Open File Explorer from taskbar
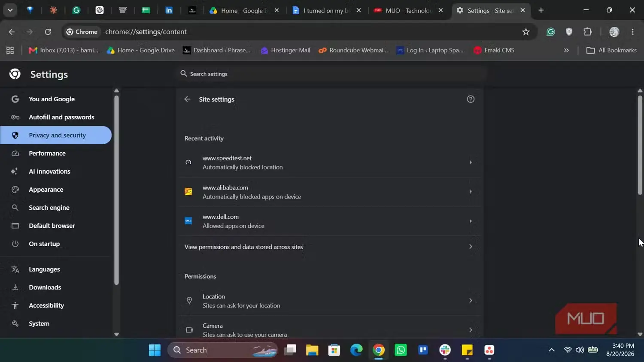This screenshot has width=644, height=362. click(x=312, y=350)
